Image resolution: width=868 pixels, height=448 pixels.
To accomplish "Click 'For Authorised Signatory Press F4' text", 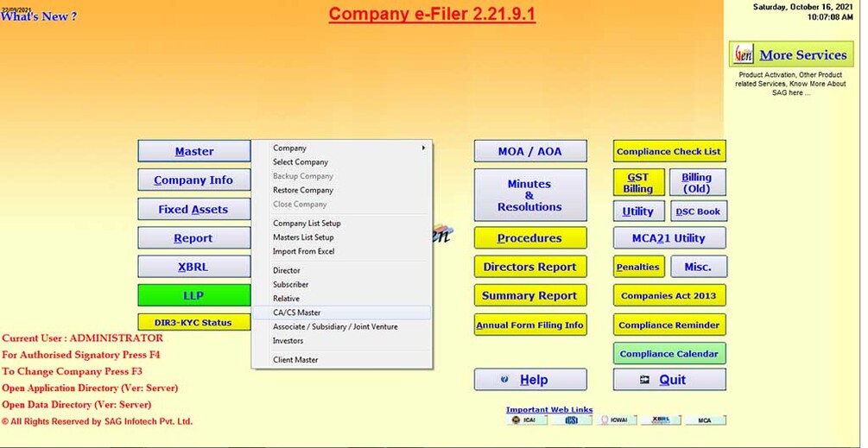I will pos(81,355).
